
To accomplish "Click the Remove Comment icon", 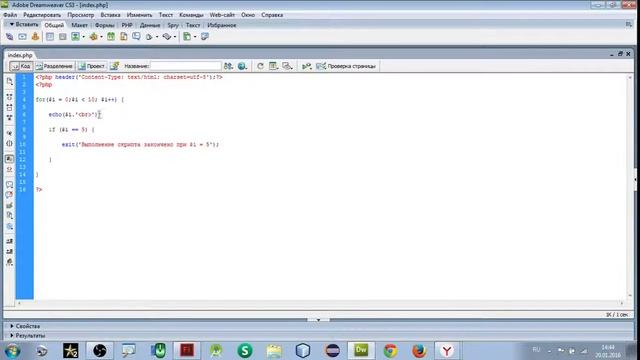I will coord(9,195).
